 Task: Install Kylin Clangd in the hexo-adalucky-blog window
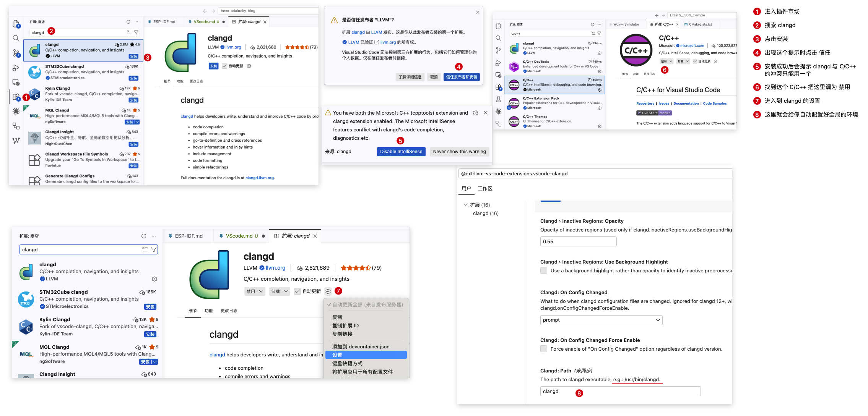point(133,100)
